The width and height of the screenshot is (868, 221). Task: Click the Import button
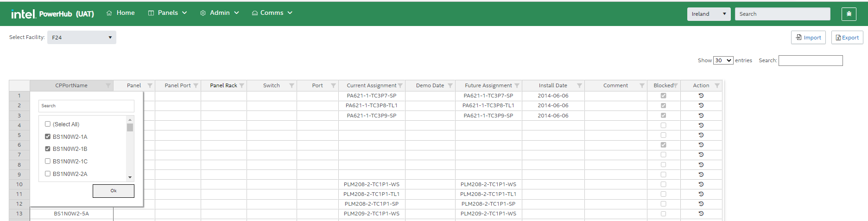[808, 38]
